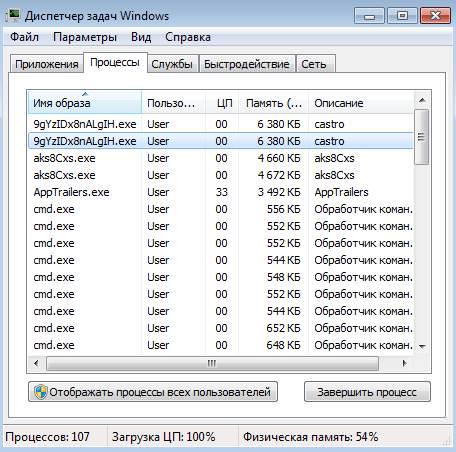
Task: Switch to the Службы tab
Action: [x=172, y=64]
